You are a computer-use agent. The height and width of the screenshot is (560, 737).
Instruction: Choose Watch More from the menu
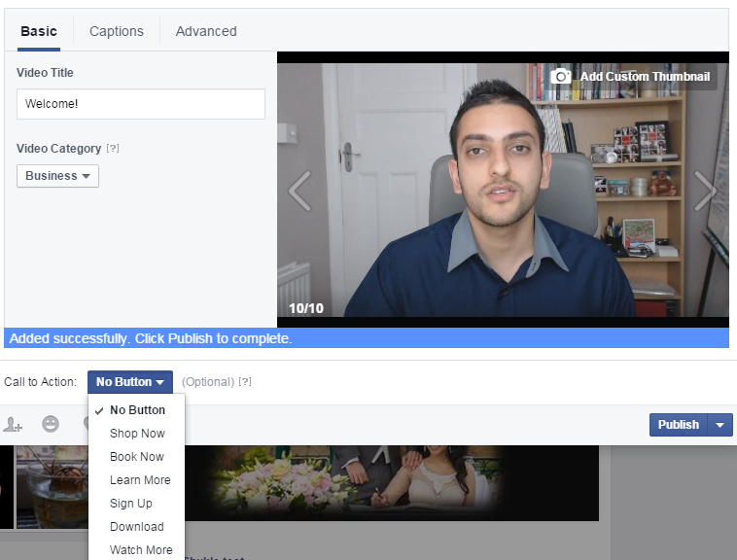pos(137,549)
